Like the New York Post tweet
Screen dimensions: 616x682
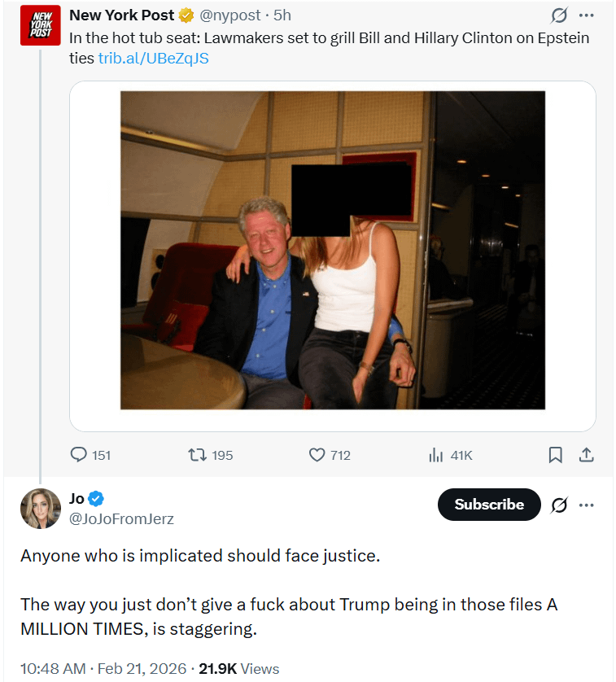coord(317,455)
